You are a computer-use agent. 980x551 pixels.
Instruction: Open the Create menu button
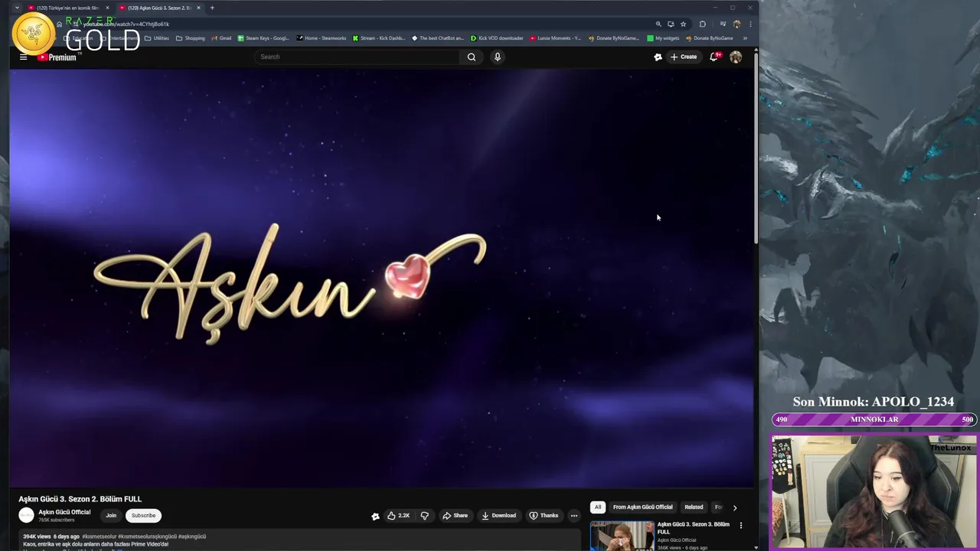pos(684,57)
